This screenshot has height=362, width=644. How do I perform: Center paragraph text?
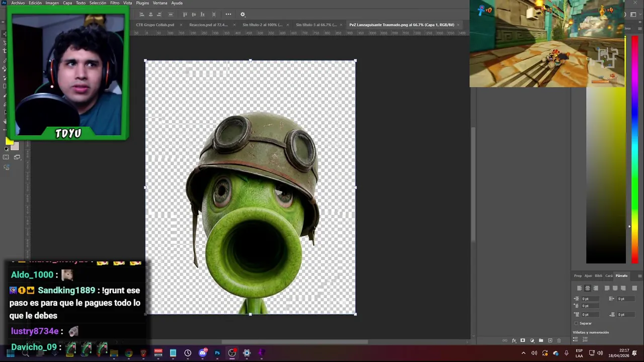click(x=588, y=288)
